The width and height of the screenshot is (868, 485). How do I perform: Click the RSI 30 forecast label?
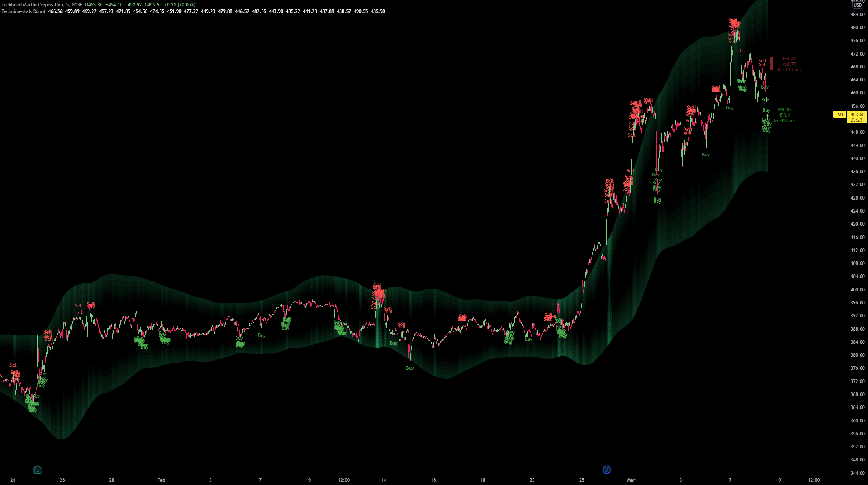click(x=784, y=115)
